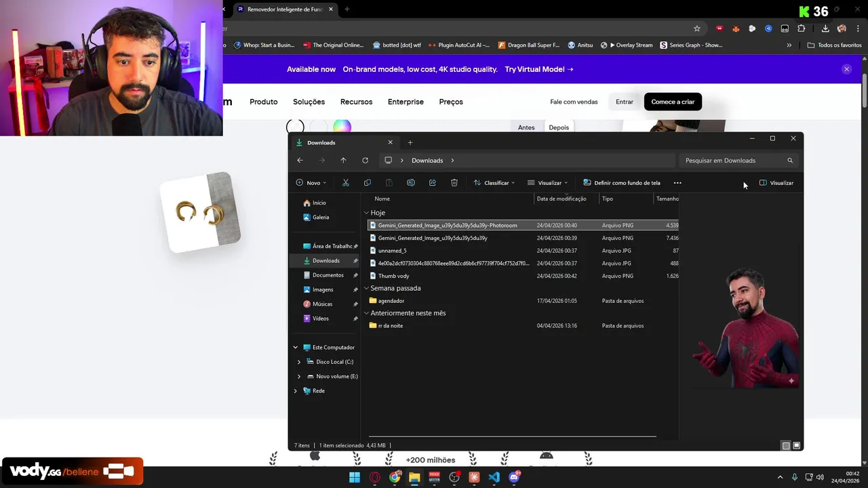Go up one folder level in Explorer

[x=343, y=161]
